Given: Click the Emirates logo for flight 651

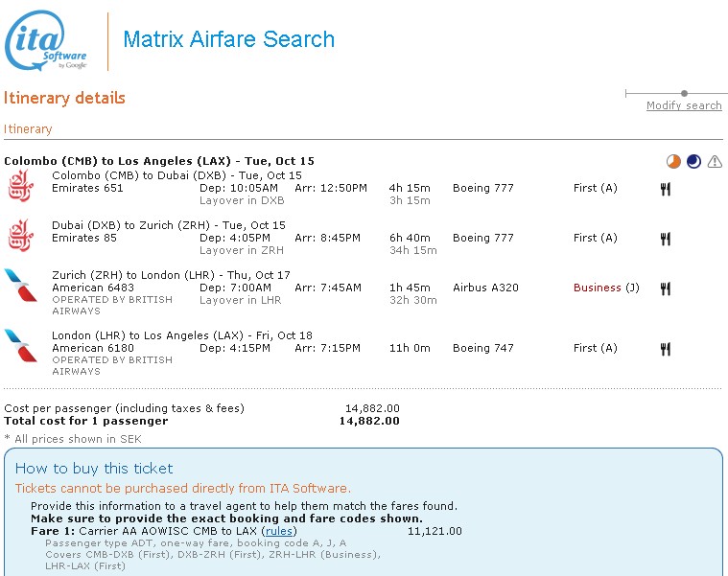Looking at the screenshot, I should pos(20,185).
